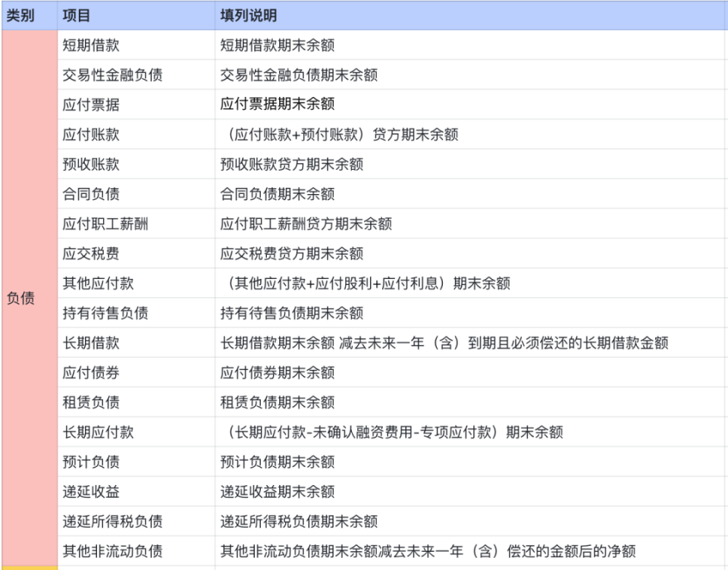This screenshot has height=570, width=728.
Task: Select the 应付债券 item cell
Action: pyautogui.click(x=136, y=372)
